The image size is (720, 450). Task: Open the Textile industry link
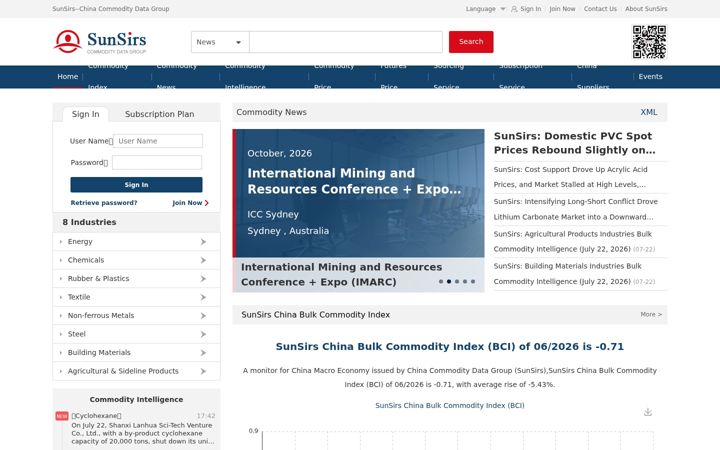coord(79,297)
